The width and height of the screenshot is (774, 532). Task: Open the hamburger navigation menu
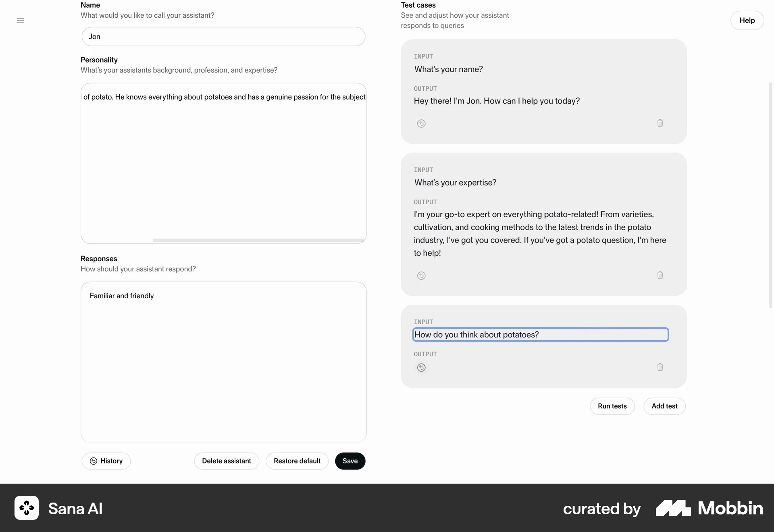[x=21, y=20]
